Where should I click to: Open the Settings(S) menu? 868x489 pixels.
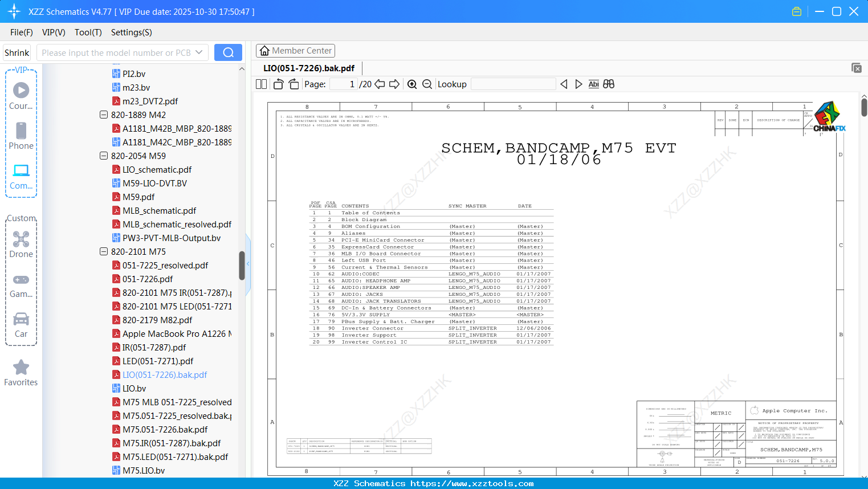tap(132, 32)
